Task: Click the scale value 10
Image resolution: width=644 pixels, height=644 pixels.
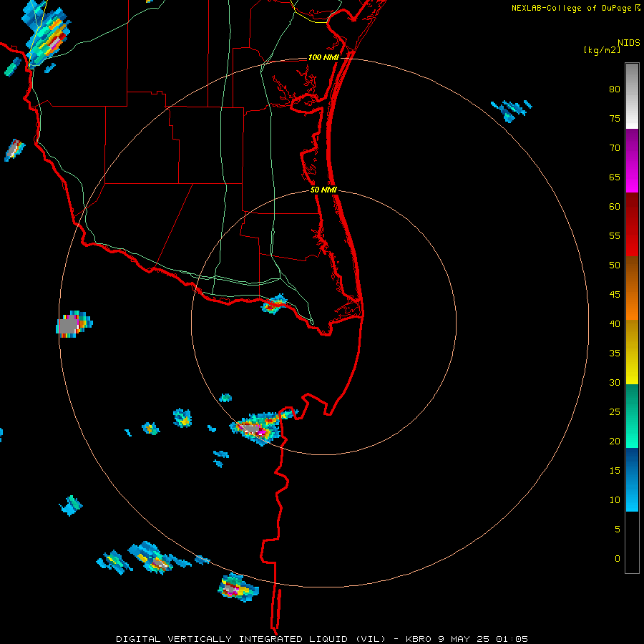Action: [x=615, y=500]
